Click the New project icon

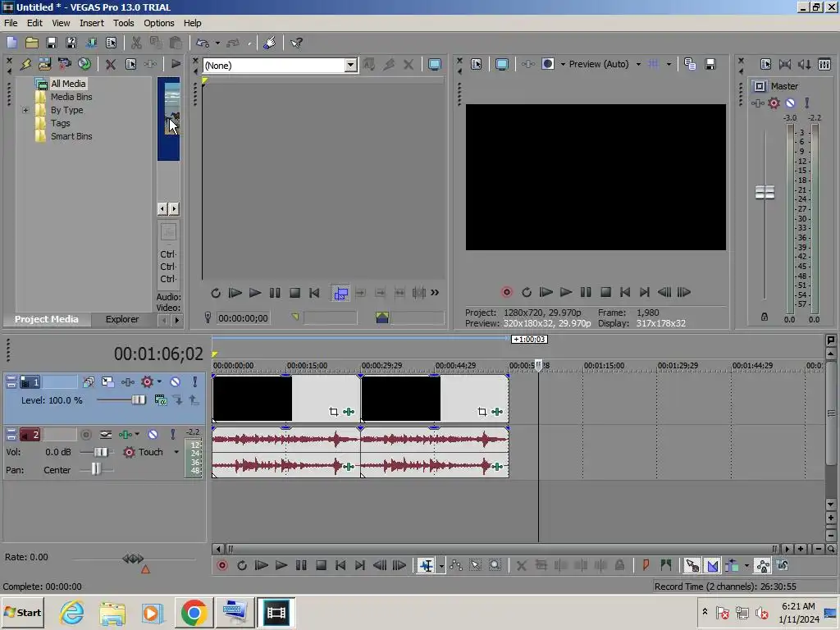(11, 43)
